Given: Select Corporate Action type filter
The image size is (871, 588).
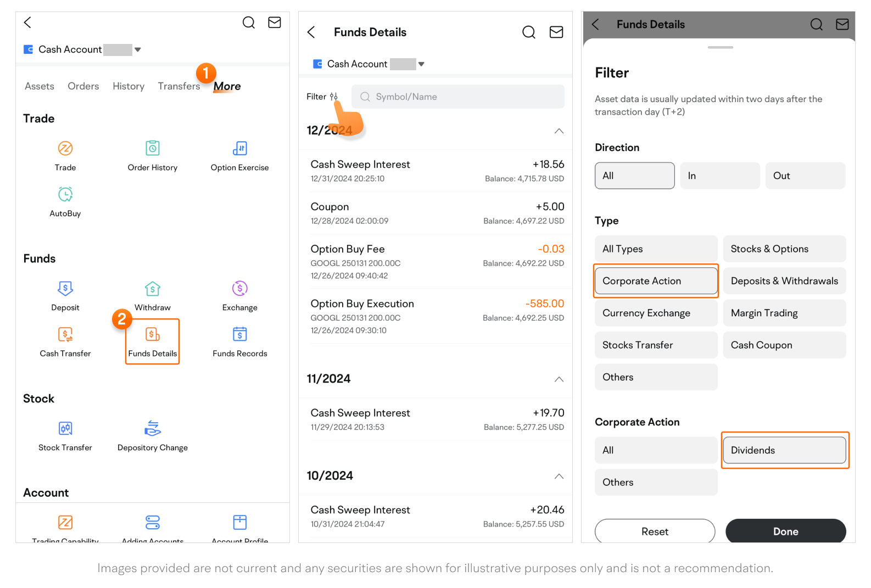Looking at the screenshot, I should [x=656, y=281].
